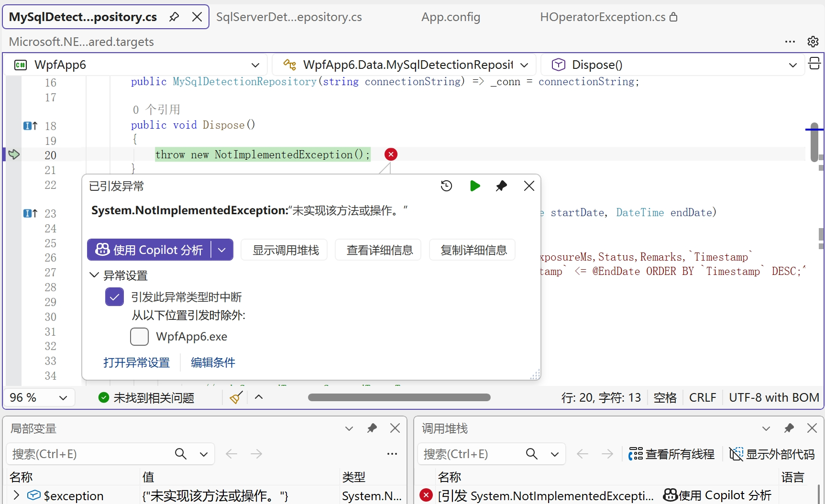Click interface implementation glyph on line 23
The width and height of the screenshot is (825, 504).
(x=30, y=213)
